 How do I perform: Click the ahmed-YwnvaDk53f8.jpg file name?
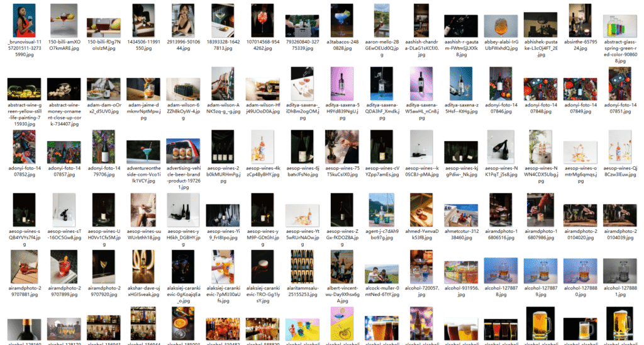[x=422, y=234]
